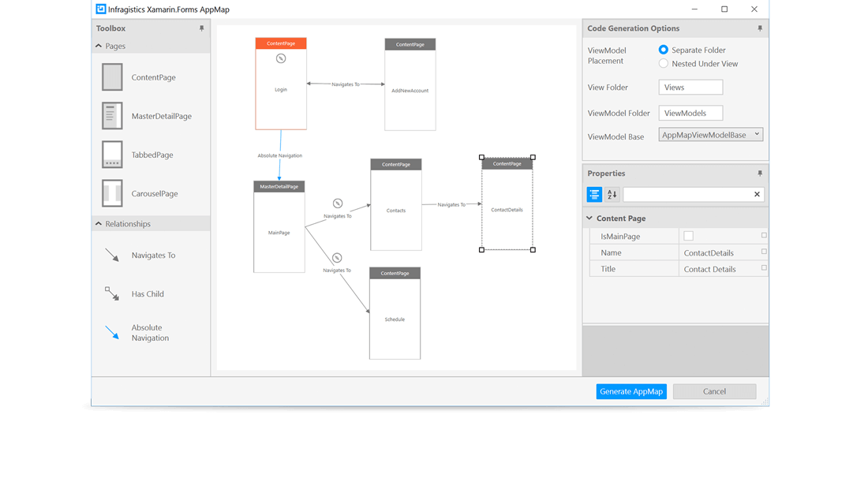Select the Nested Under View option
This screenshot has height=478, width=868.
[x=664, y=63]
